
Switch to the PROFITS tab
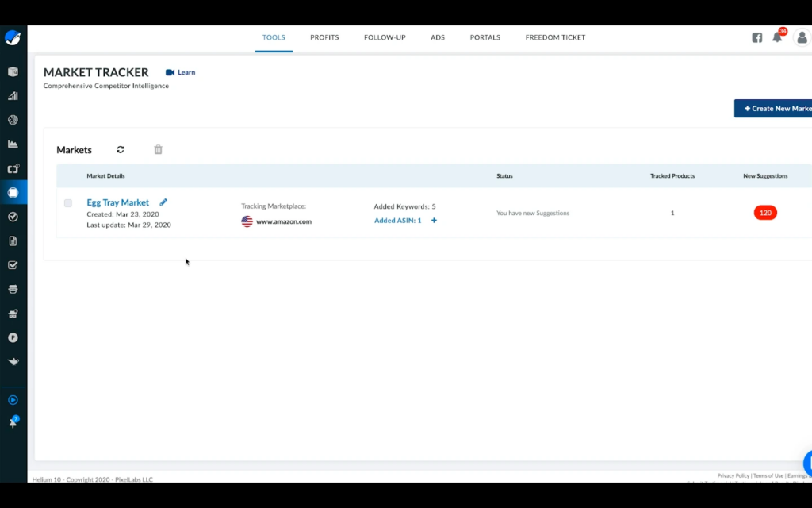tap(324, 37)
